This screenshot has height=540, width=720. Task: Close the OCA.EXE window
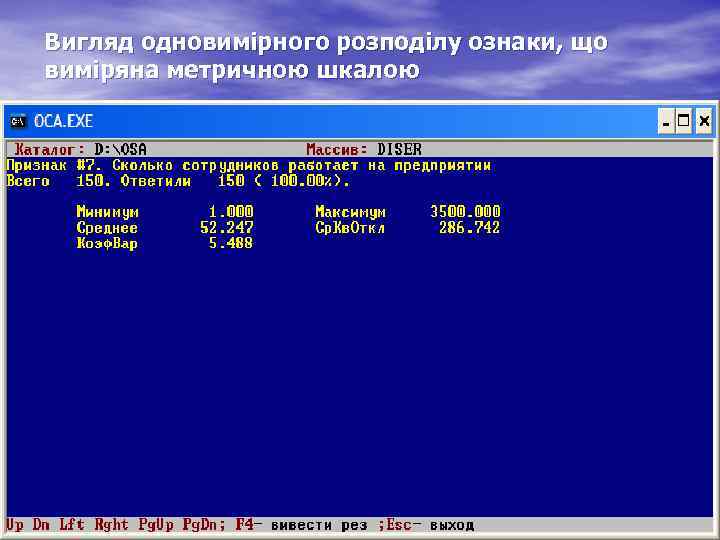coord(703,121)
